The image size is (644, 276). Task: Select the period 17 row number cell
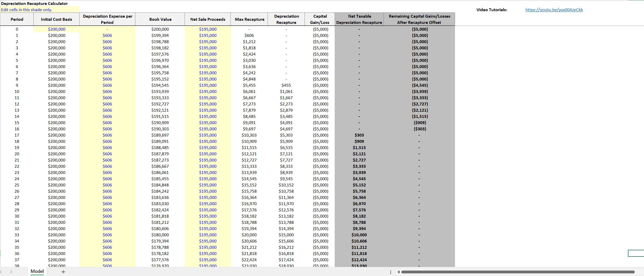(x=17, y=135)
